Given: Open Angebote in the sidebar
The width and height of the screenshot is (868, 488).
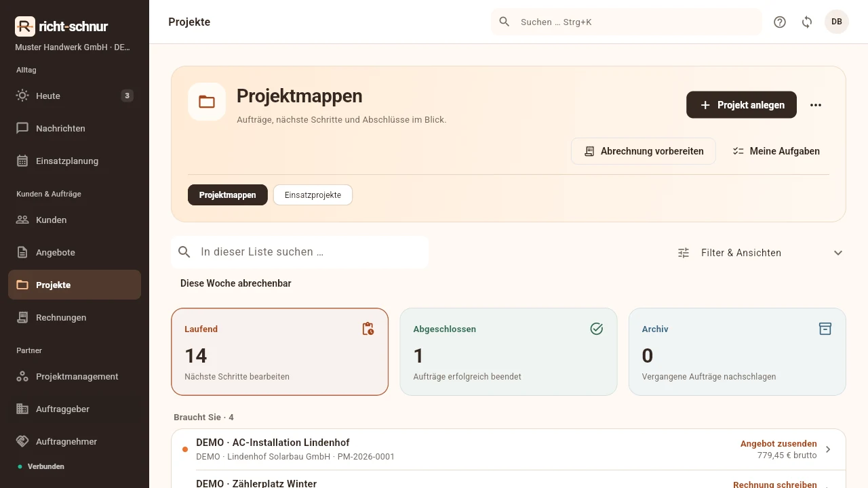Looking at the screenshot, I should [75, 252].
